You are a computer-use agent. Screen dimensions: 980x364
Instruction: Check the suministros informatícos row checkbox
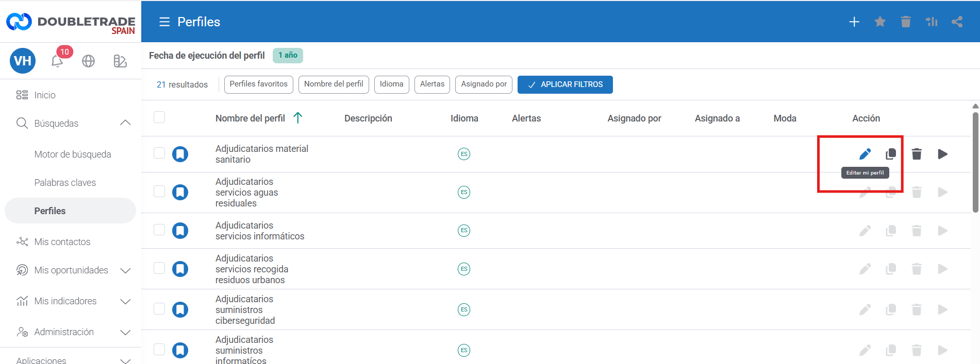[x=159, y=349]
